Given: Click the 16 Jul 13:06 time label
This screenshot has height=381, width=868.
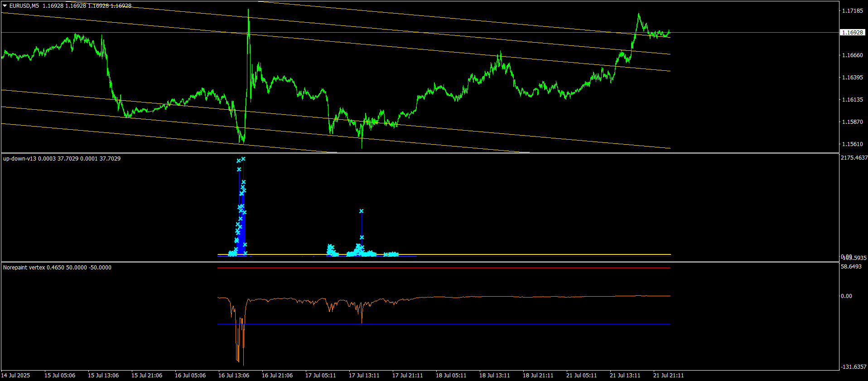Looking at the screenshot, I should pos(234,376).
